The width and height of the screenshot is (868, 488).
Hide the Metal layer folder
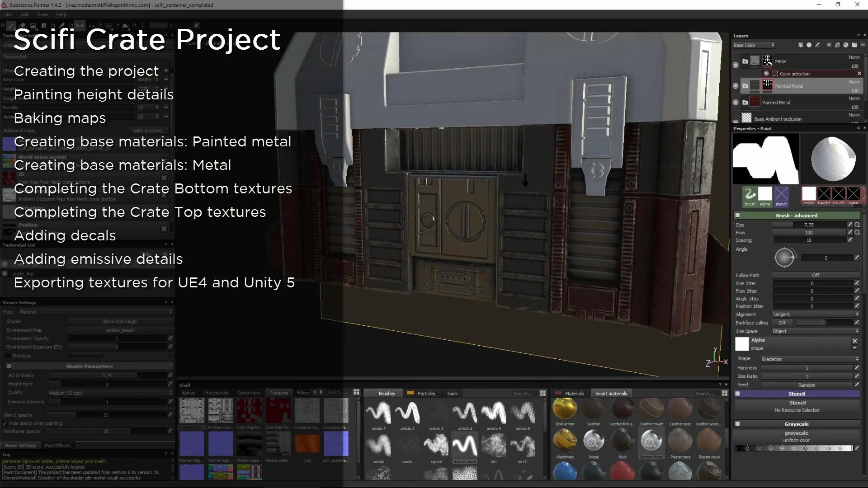[x=736, y=65]
